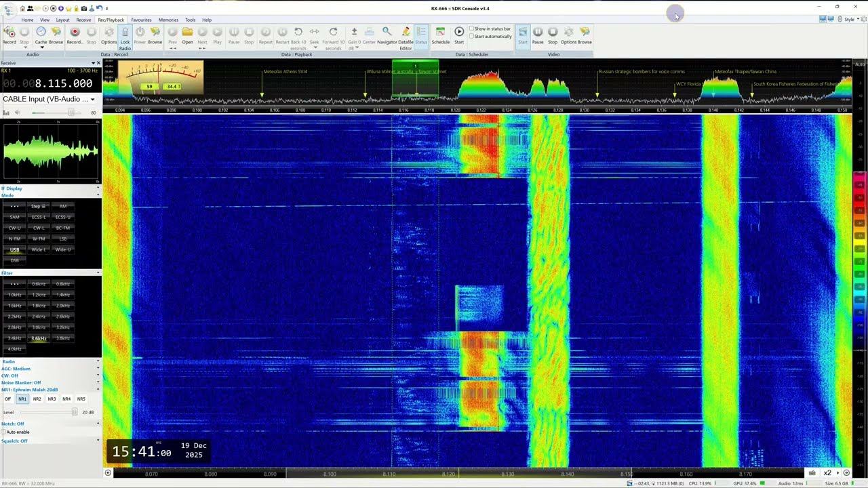Expand the Noise Blanker: Off section
The height and width of the screenshot is (488, 868).
[x=50, y=383]
